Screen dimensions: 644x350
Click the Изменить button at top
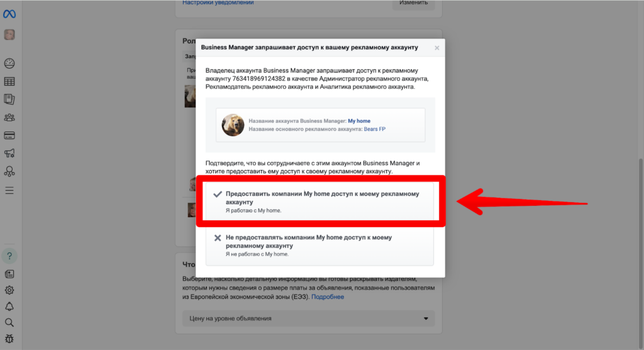[x=414, y=3]
